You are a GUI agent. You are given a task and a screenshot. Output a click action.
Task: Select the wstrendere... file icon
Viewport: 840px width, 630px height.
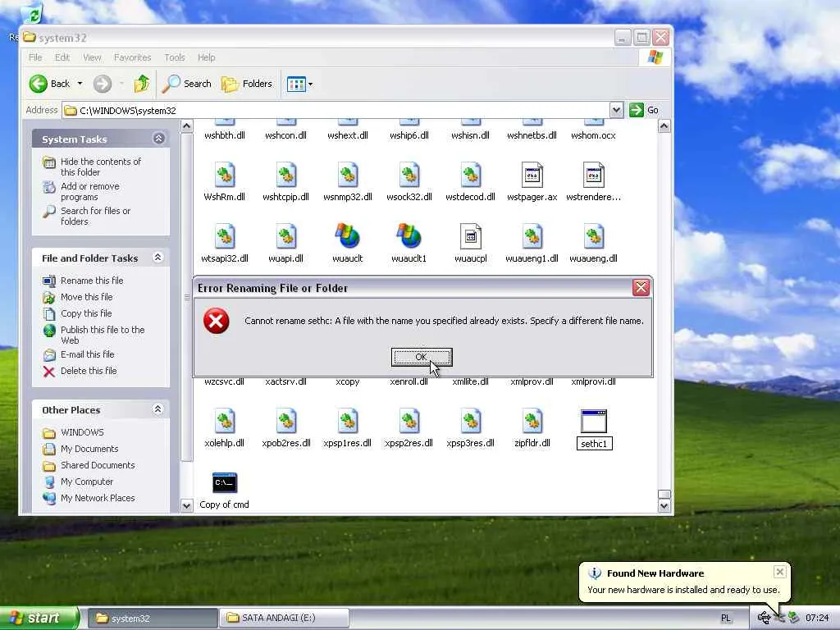click(594, 176)
